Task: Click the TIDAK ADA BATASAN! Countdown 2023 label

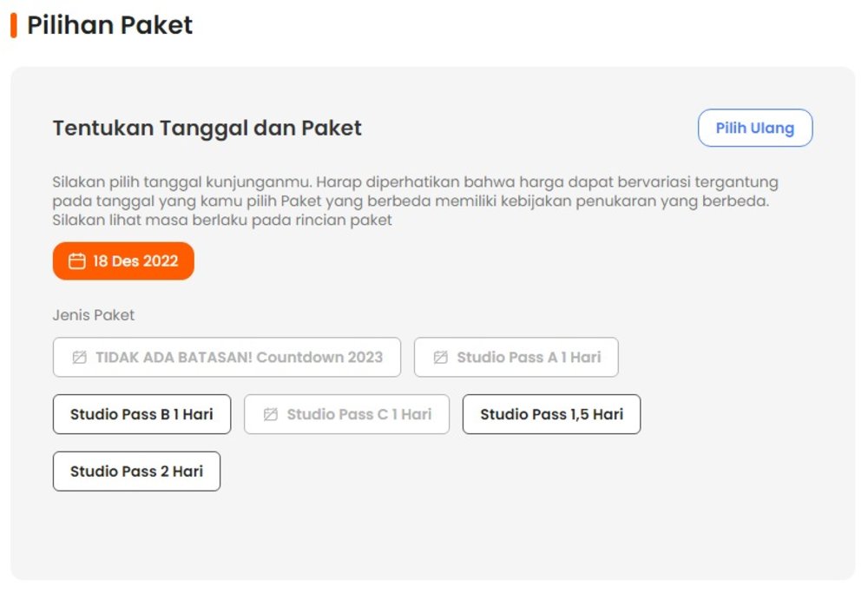Action: (x=239, y=357)
